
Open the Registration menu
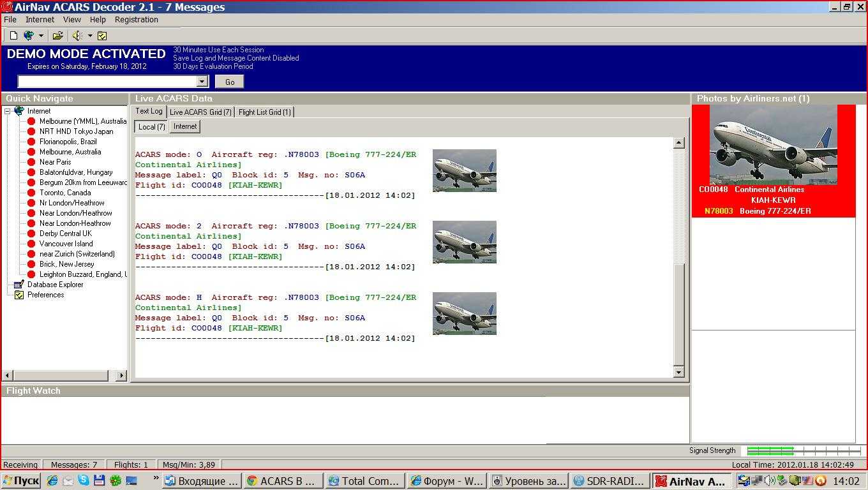coord(137,20)
